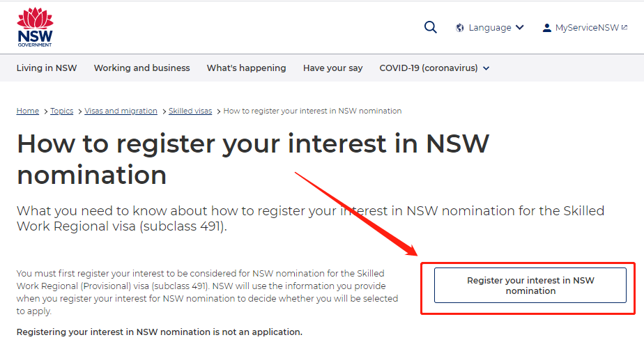Viewport: 644px width, 349px height.
Task: Open the search magnifier icon
Action: click(431, 27)
